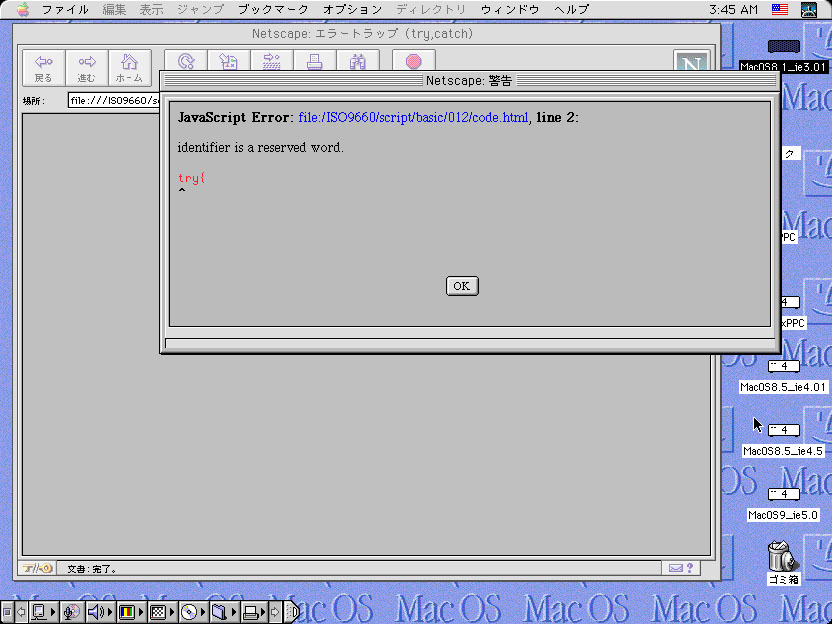
Task: Open the application menu icon at top right
Action: (x=809, y=10)
